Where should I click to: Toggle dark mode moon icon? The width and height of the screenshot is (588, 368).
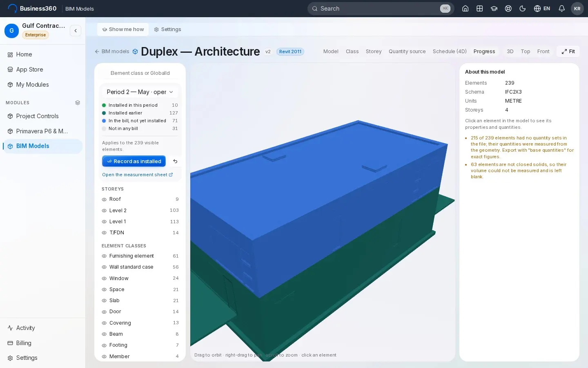click(523, 9)
